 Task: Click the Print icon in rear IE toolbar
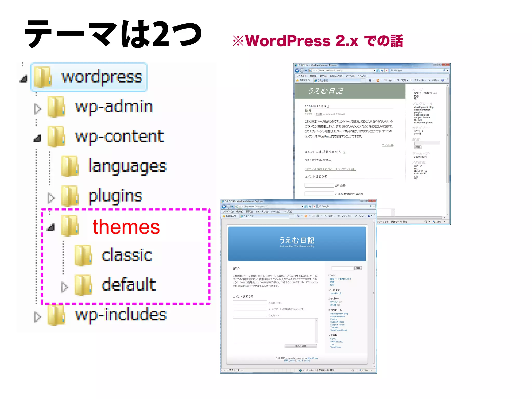390,80
